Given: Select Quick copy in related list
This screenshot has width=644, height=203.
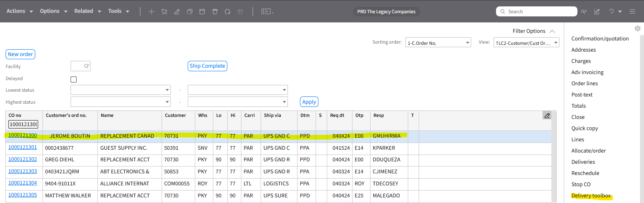Looking at the screenshot, I should click(x=585, y=128).
